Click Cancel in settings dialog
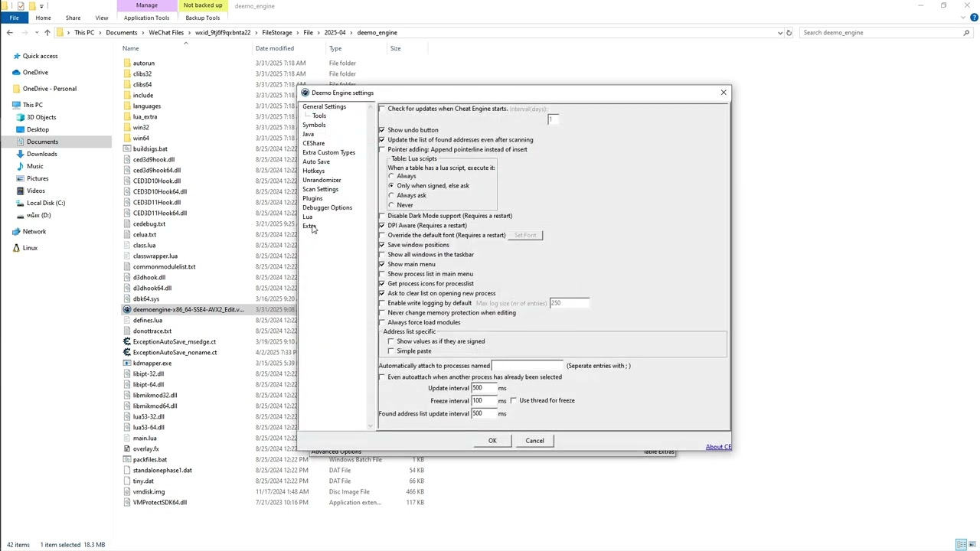 tap(534, 441)
